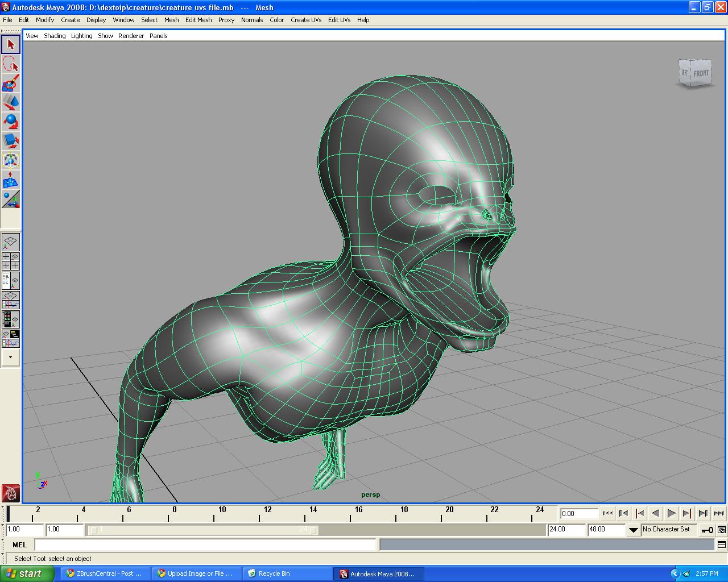Play animation forwards
Viewport: 728px width, 582px height.
click(x=671, y=513)
